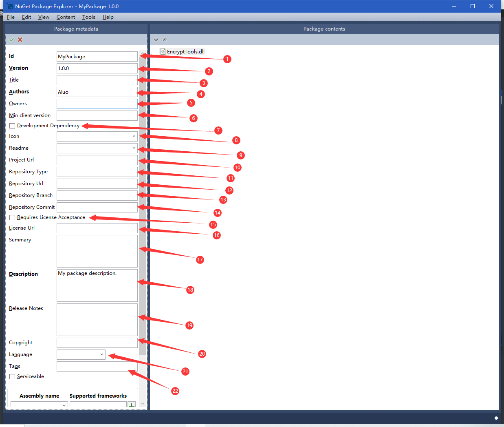Viewport: 504px width, 427px height.
Task: Click the metadata panel vertical scrollbar thumb
Action: point(142,206)
